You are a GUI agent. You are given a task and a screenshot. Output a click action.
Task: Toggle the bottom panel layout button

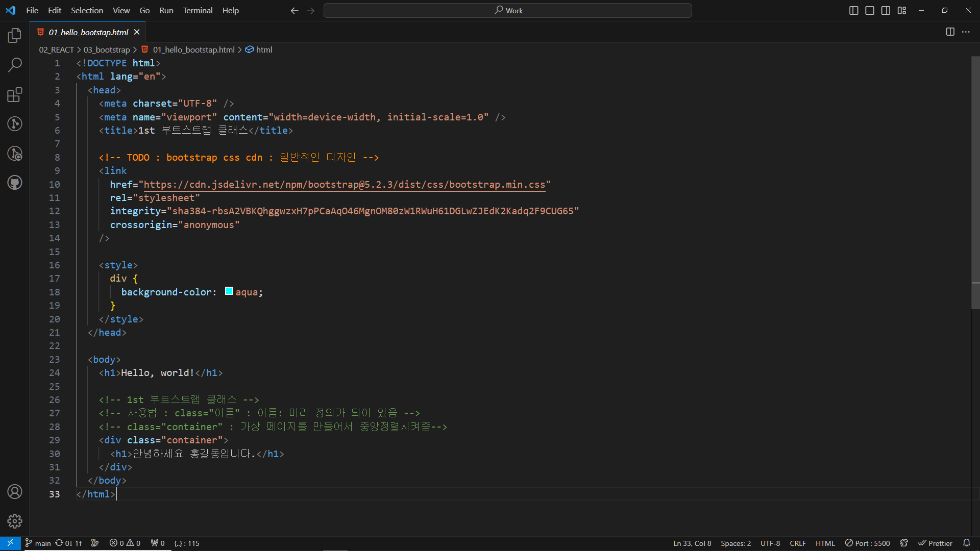coord(870,11)
